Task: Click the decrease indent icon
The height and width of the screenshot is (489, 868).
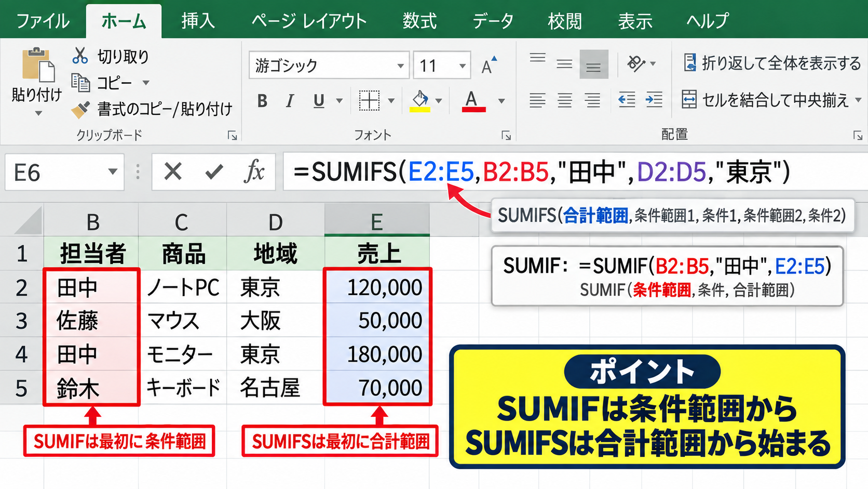Action: click(x=627, y=99)
